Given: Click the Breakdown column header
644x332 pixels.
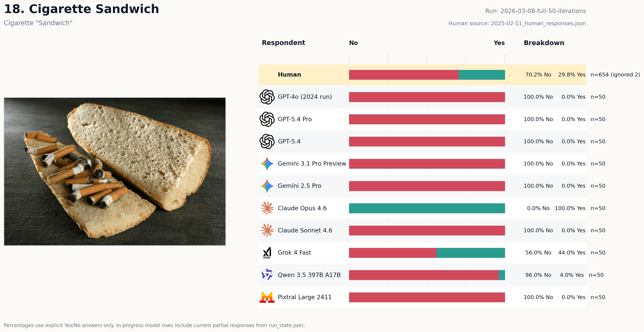Looking at the screenshot, I should tap(544, 43).
